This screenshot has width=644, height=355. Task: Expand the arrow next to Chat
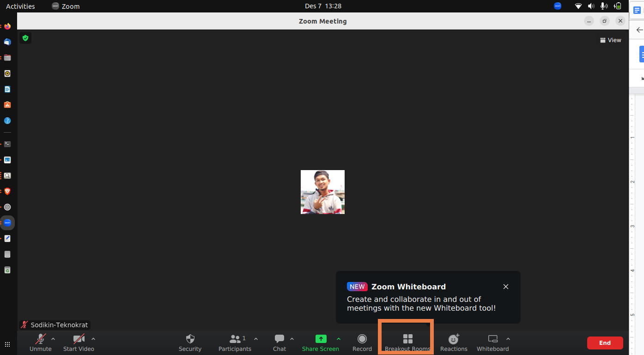point(292,339)
